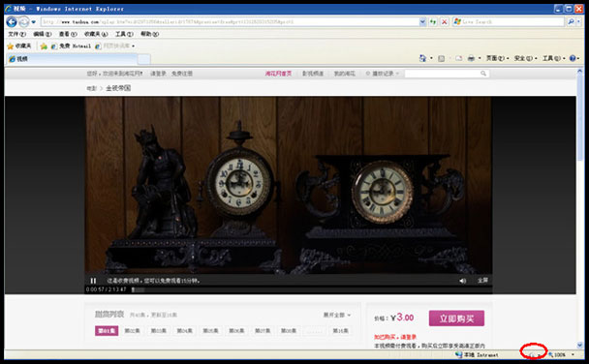Open the address bar URL dropdown arrow
Image resolution: width=589 pixels, height=364 pixels.
click(x=422, y=22)
